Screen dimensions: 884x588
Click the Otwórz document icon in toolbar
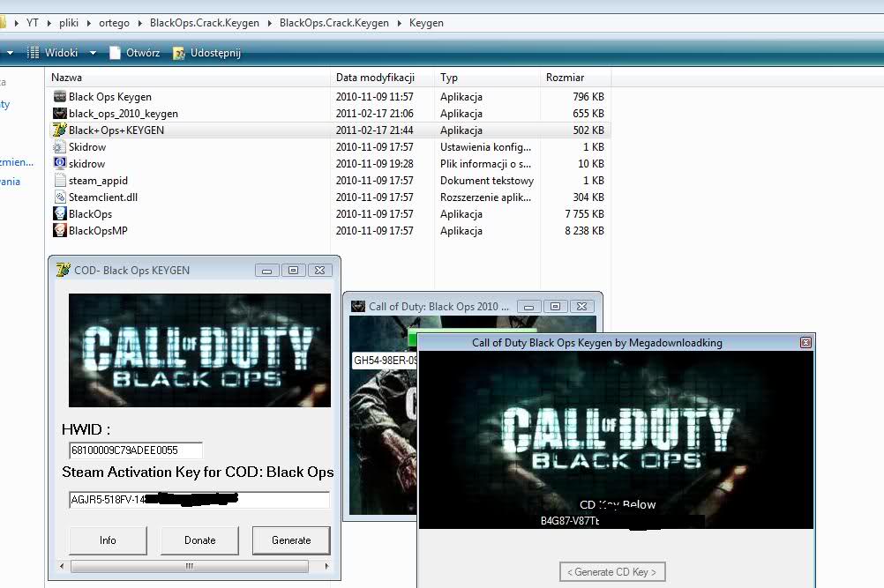pyautogui.click(x=115, y=53)
